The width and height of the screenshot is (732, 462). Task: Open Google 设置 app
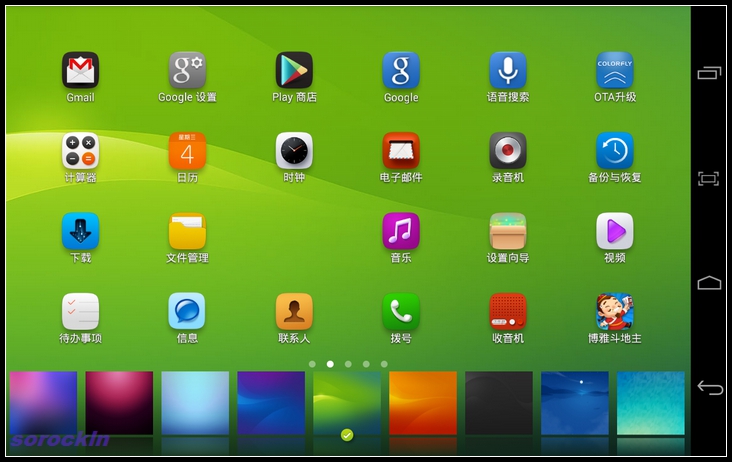coord(187,70)
